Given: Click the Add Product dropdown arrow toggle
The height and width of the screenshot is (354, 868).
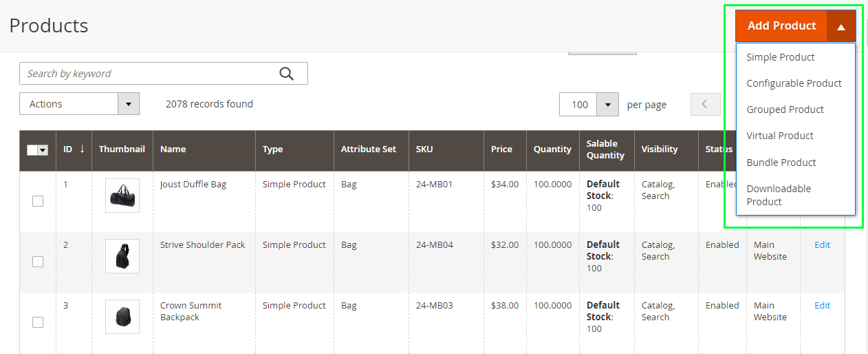Looking at the screenshot, I should click(x=840, y=26).
